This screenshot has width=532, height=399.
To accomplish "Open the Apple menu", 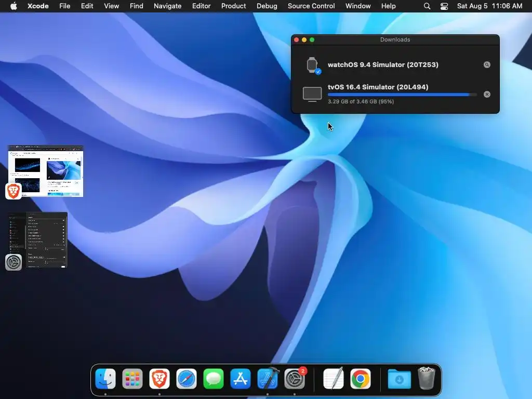I will click(x=14, y=6).
